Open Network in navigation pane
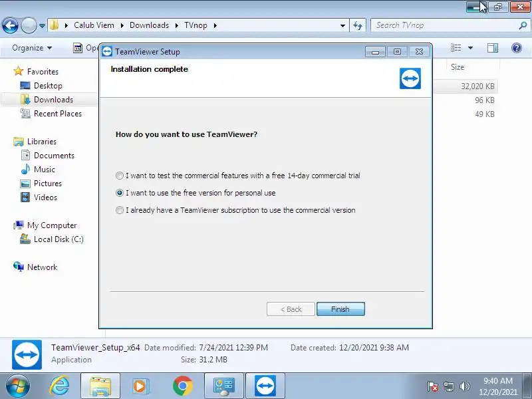This screenshot has width=532, height=399. tap(42, 267)
